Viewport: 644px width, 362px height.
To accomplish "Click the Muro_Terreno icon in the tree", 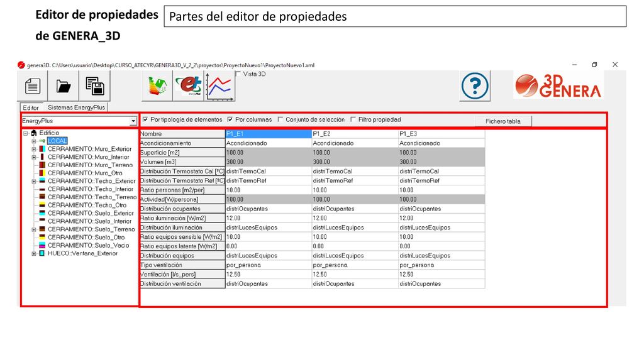I will pyautogui.click(x=42, y=165).
